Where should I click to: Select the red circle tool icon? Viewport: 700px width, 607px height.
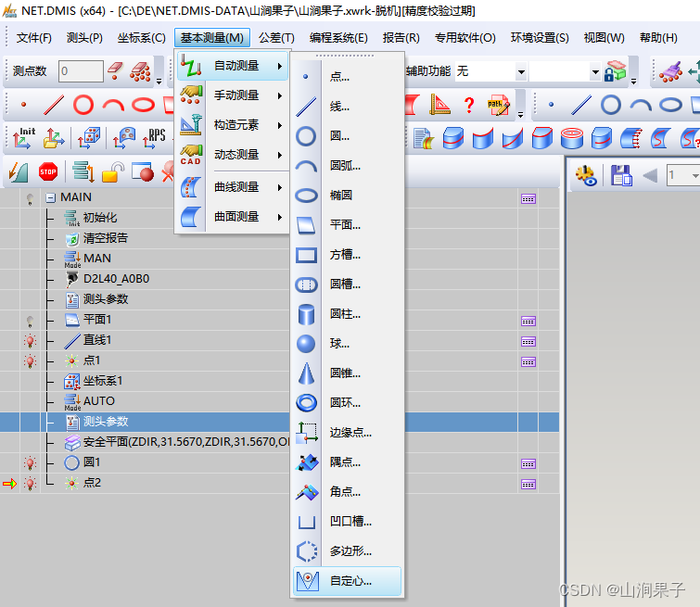[83, 105]
